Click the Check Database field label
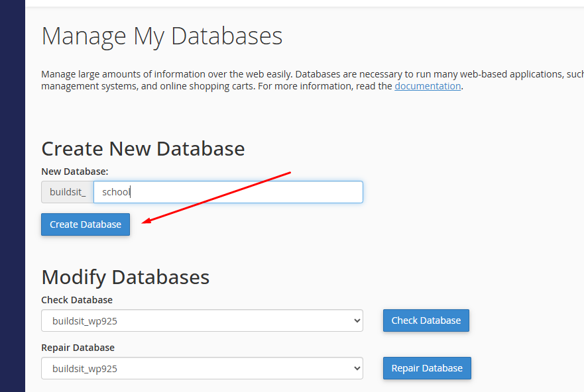The image size is (584, 392). tap(77, 300)
